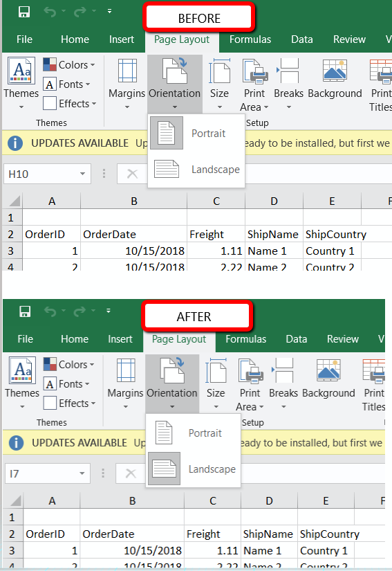
Task: Open File tab in AFTER window
Action: click(x=25, y=339)
